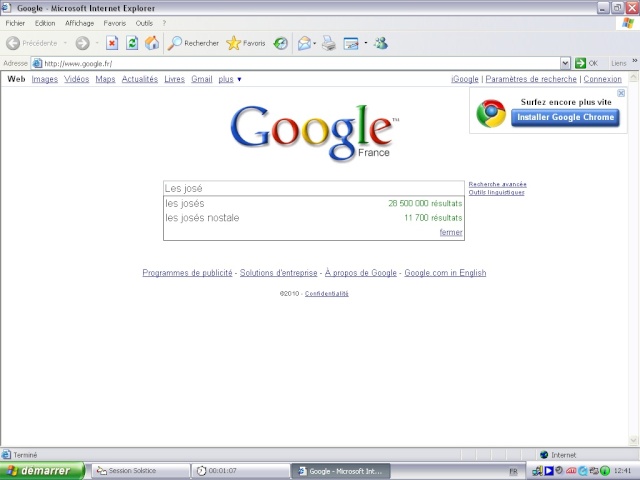This screenshot has height=480, width=640.
Task: Expand the edit icon dropdown arrow
Action: pos(366,42)
